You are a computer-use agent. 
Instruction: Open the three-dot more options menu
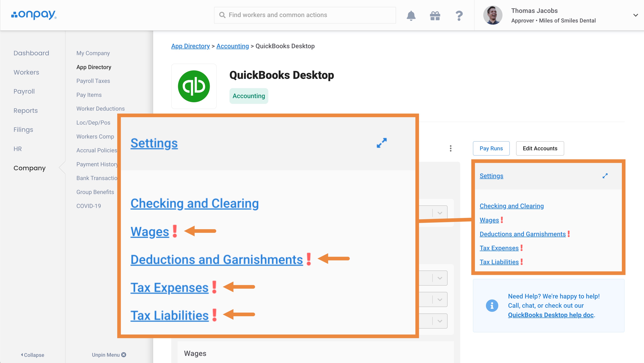pos(450,148)
